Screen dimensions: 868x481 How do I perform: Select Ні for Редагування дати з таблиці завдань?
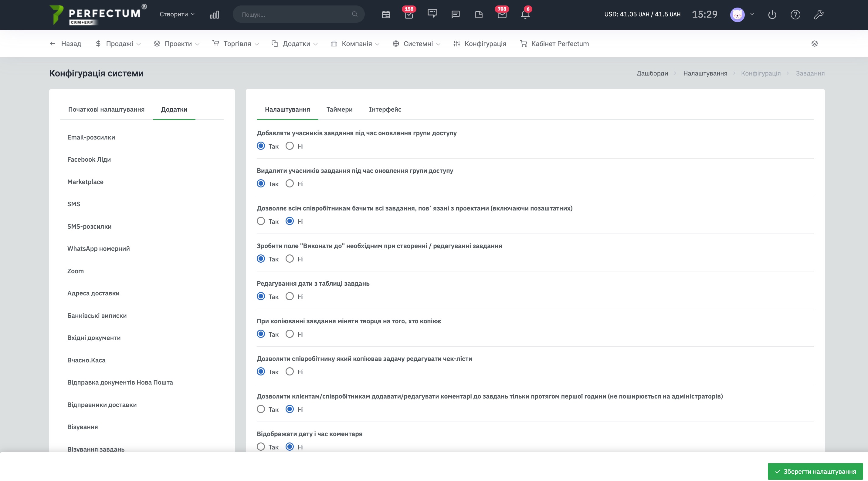pyautogui.click(x=290, y=297)
